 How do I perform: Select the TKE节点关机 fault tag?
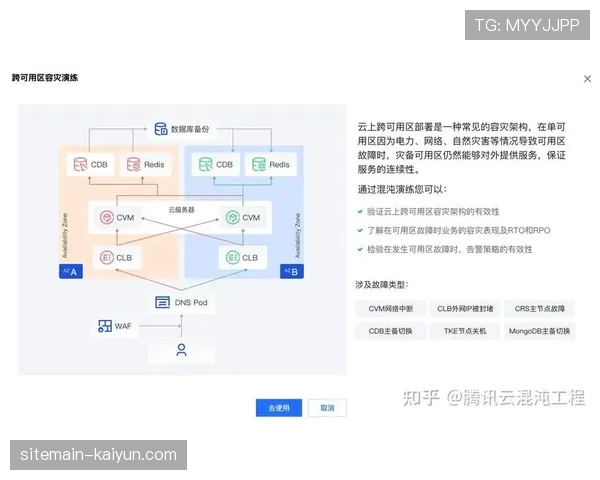[465, 331]
